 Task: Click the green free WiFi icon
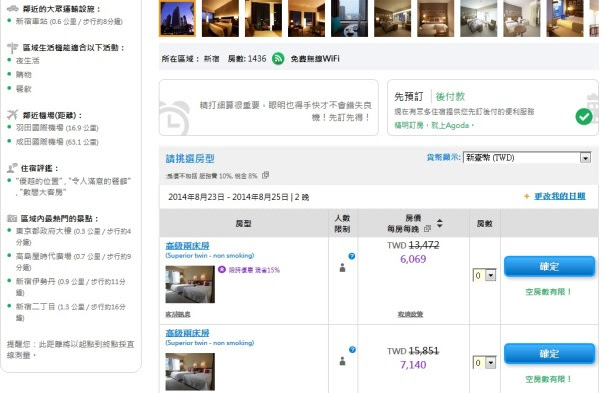(278, 59)
